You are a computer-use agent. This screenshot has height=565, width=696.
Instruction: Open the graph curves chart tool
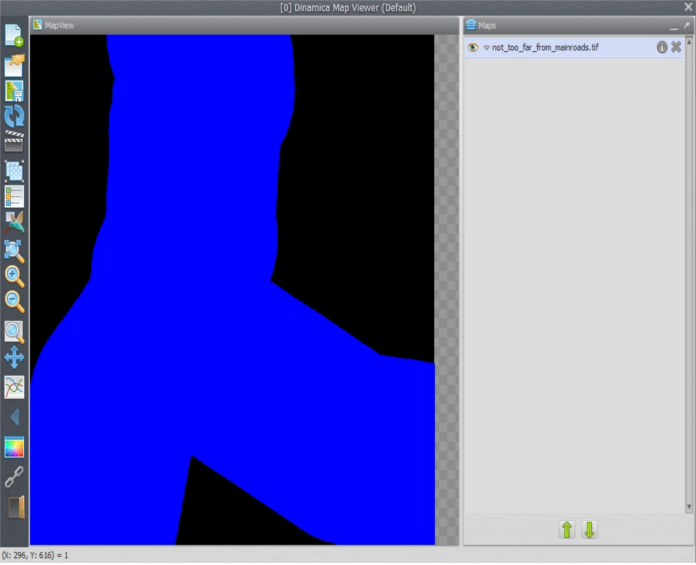(14, 387)
